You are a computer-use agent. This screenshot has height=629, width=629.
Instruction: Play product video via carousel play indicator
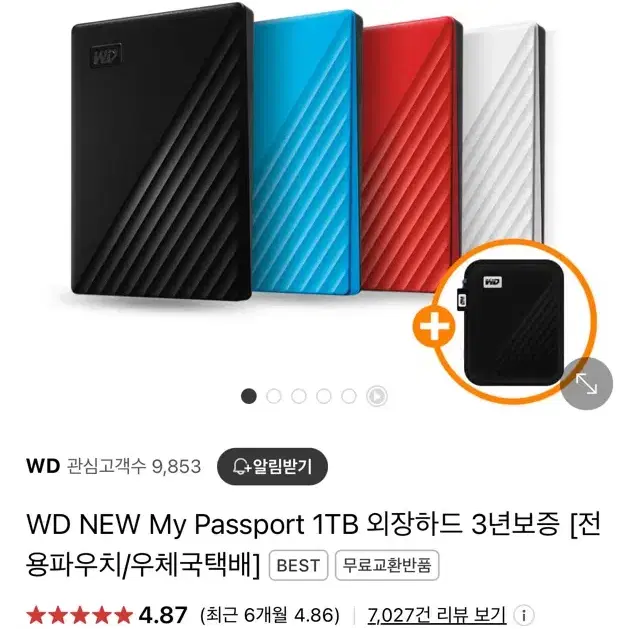pos(377,396)
